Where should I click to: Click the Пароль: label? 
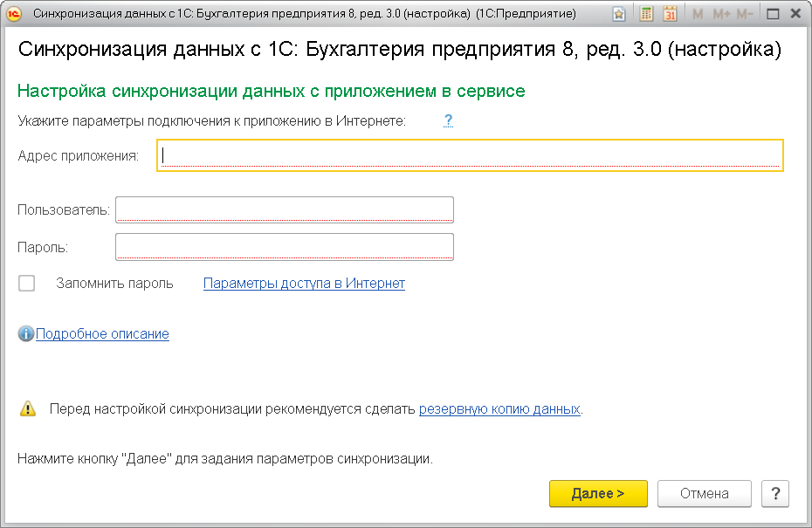[x=43, y=248]
